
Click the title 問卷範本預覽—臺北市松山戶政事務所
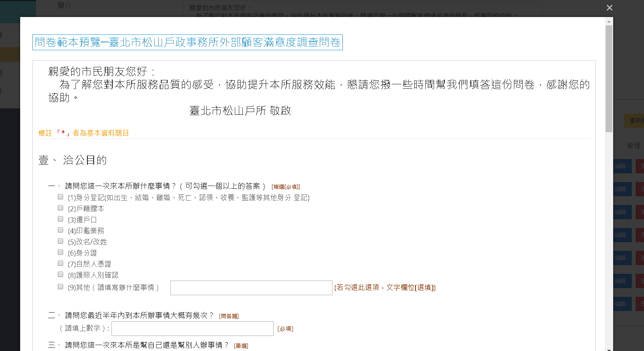[x=187, y=42]
